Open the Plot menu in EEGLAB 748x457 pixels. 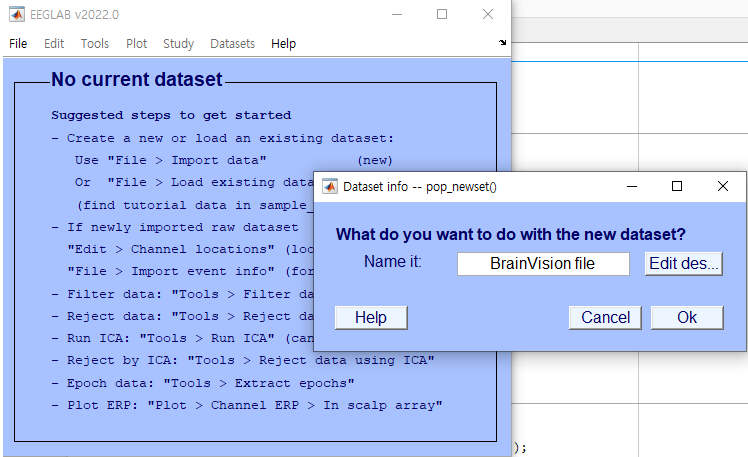(x=136, y=44)
